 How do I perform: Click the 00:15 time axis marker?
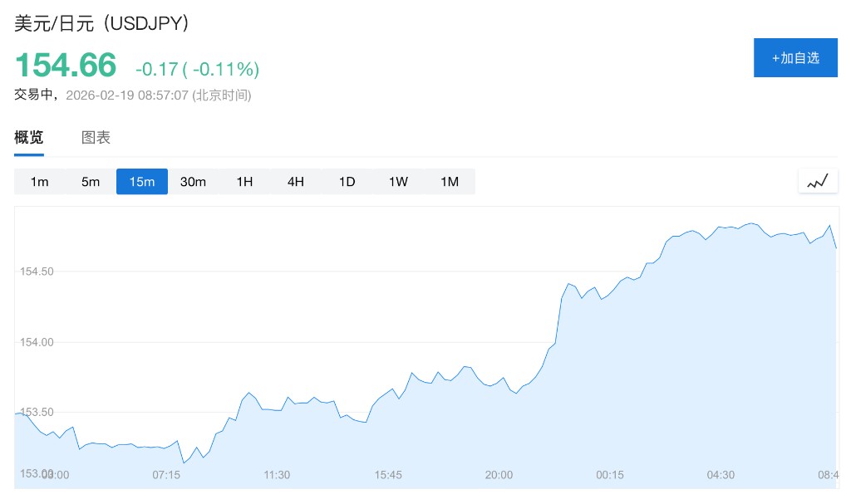point(610,475)
